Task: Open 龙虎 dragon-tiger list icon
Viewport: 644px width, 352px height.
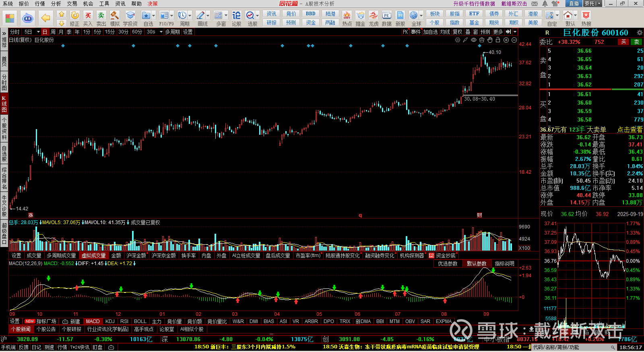Action: coord(374,19)
